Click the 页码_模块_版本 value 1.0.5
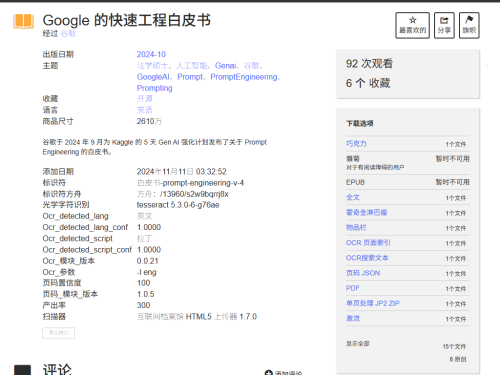The width and height of the screenshot is (500, 375). pos(145,294)
